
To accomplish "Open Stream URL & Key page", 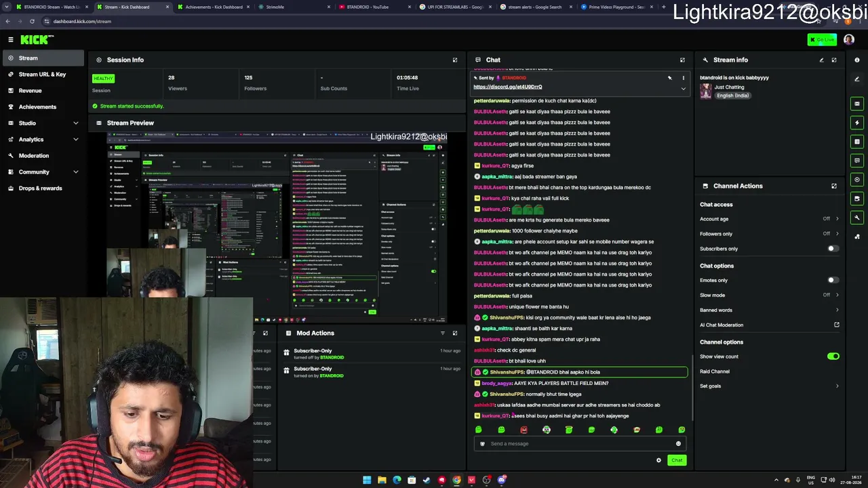I will coord(43,74).
